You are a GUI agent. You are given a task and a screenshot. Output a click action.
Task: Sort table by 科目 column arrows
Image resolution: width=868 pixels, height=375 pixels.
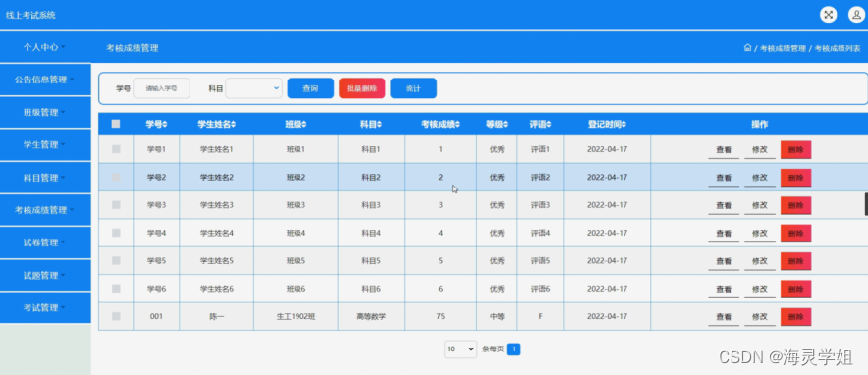click(x=379, y=125)
